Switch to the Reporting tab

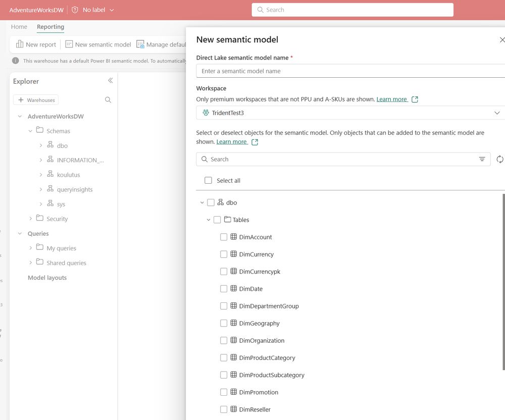point(50,27)
